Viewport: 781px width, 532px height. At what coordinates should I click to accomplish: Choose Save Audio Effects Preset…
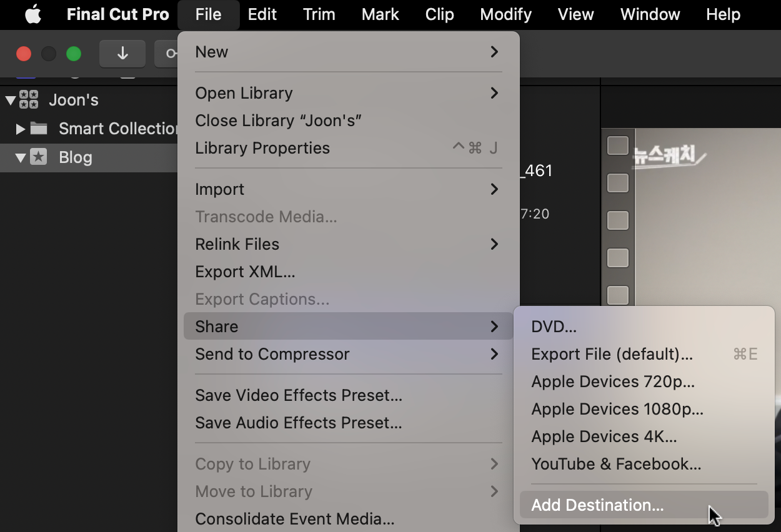349,423
